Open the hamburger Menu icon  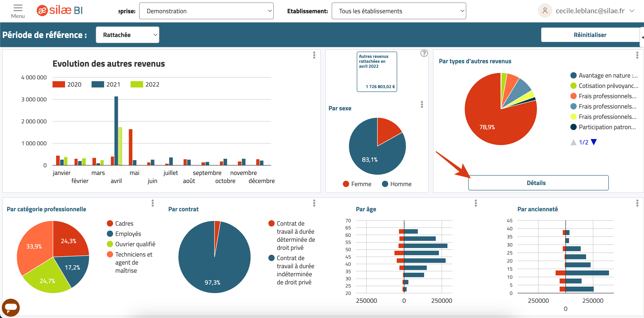(x=18, y=8)
